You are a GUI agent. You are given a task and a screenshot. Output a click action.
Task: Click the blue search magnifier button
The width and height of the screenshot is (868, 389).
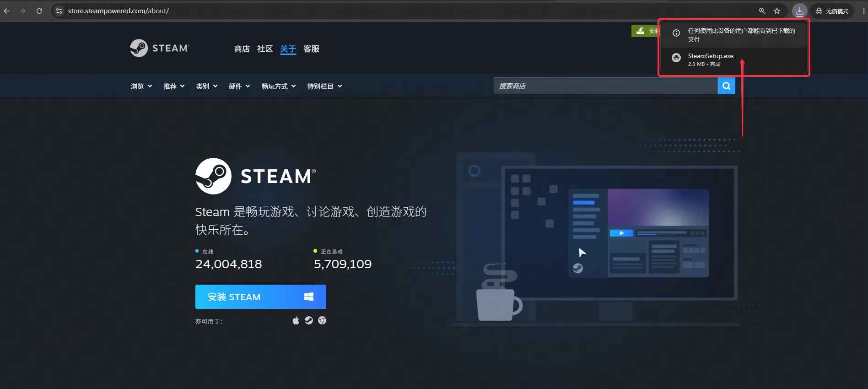click(x=727, y=86)
